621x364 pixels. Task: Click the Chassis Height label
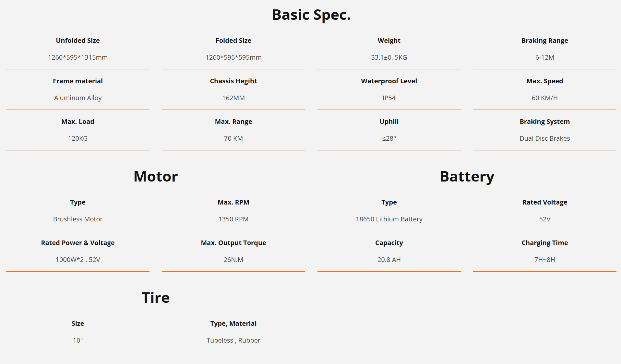[x=233, y=81]
